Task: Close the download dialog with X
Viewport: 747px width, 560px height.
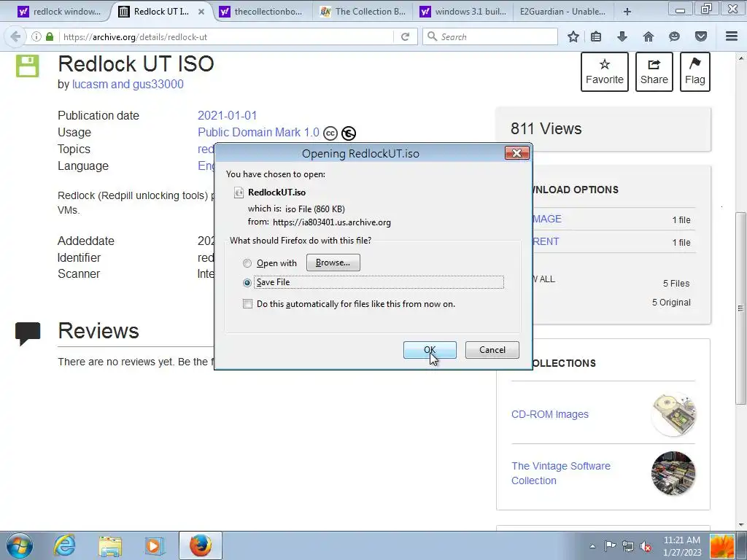Action: coord(517,153)
